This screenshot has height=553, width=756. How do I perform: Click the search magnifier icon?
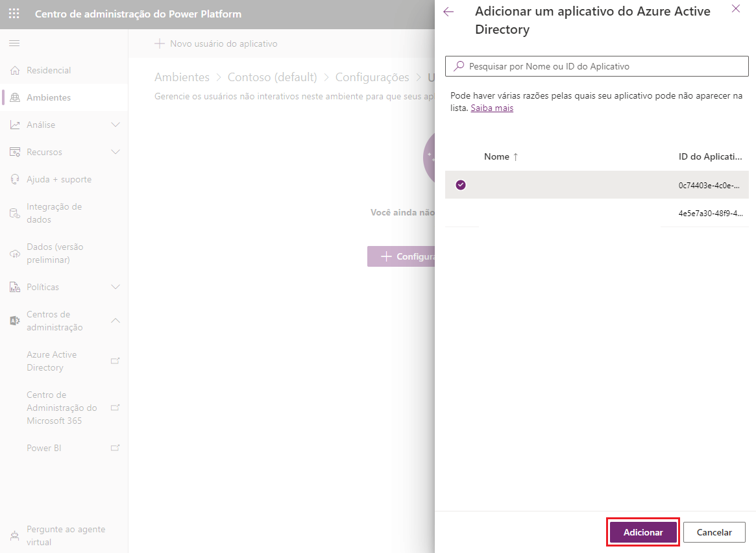point(459,66)
